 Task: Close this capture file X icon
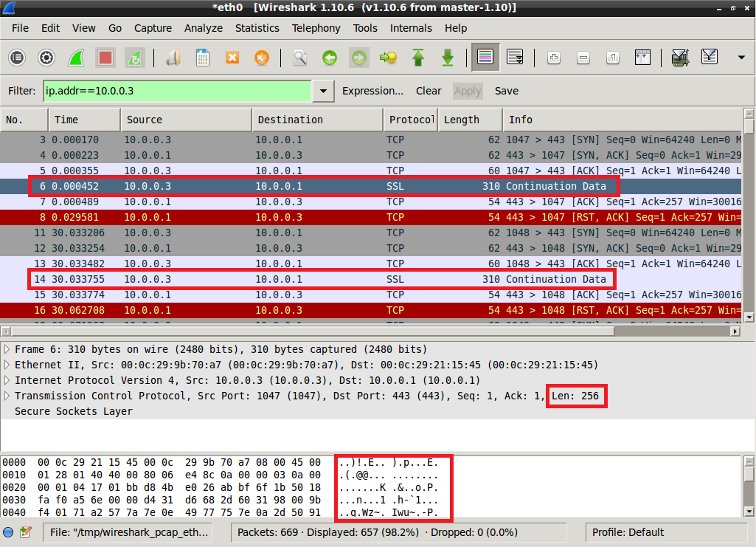tap(232, 58)
